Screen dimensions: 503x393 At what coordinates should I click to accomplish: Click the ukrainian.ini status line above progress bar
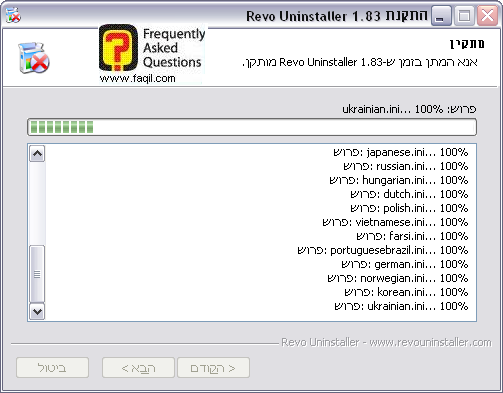409,109
